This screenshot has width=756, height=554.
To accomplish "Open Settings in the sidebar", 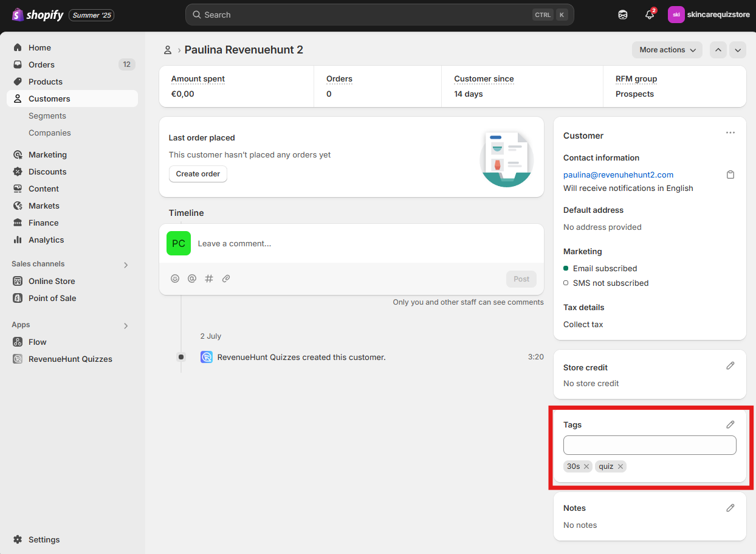I will coord(72,539).
